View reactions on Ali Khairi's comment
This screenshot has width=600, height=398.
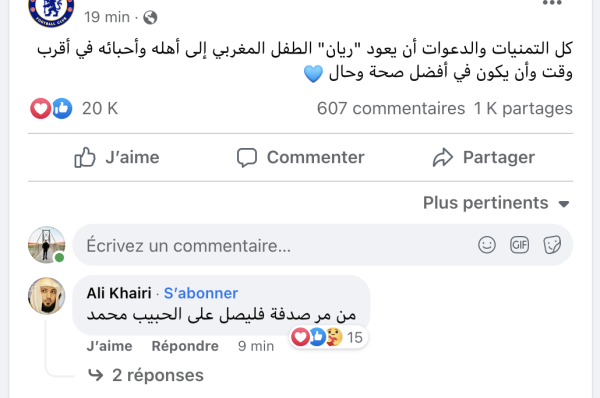328,337
